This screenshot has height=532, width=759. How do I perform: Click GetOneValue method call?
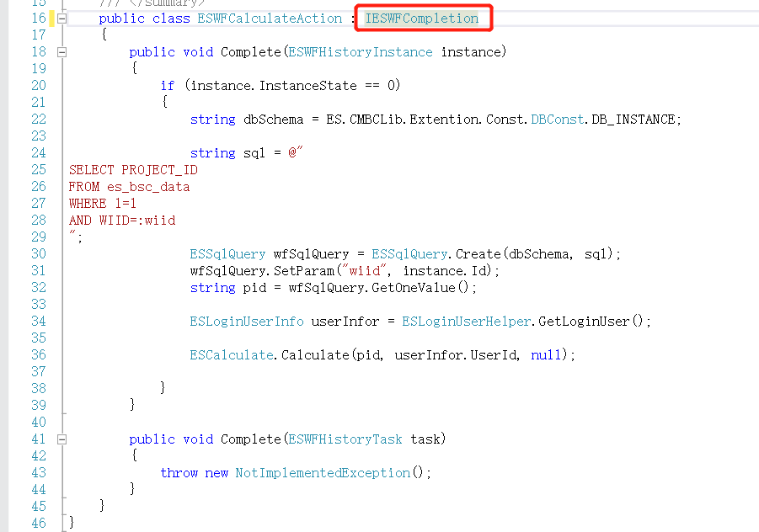pyautogui.click(x=414, y=288)
